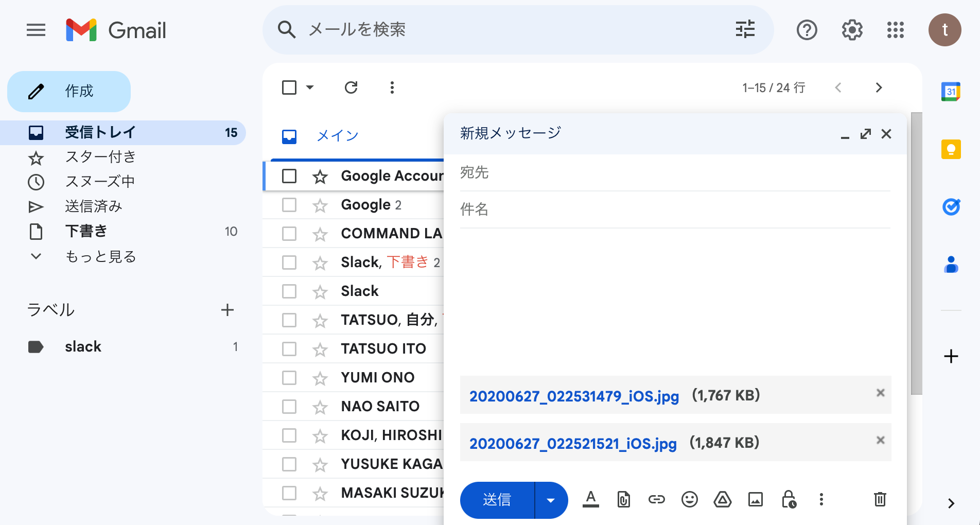Expand the side panel chevron
Screen dimensions: 980x525
click(x=951, y=503)
